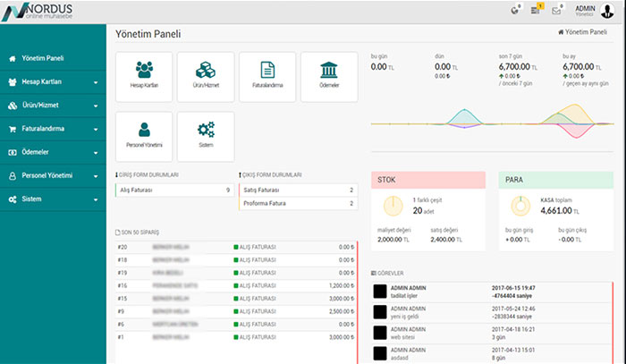Click the money icon beside Ödemeler sidebar
Screen dimensions: 626x364
[x=13, y=152]
